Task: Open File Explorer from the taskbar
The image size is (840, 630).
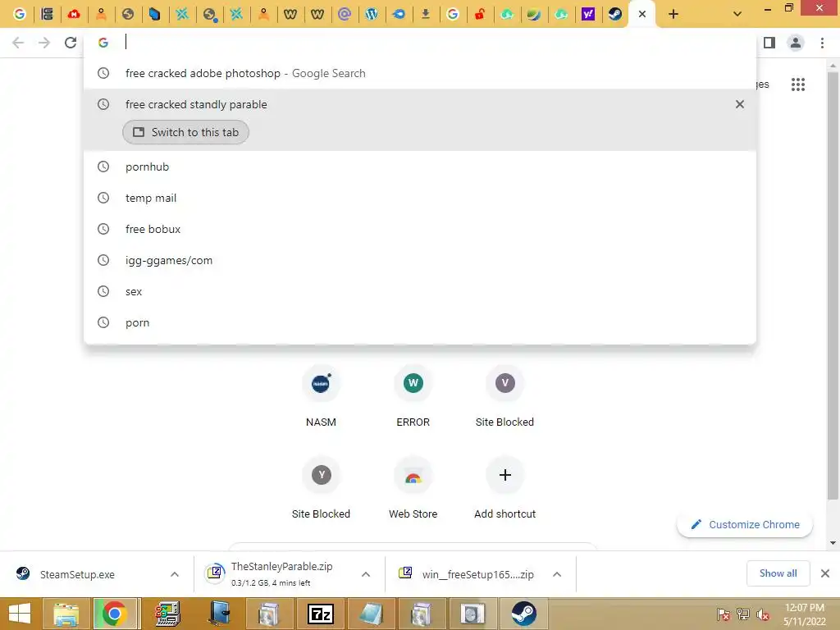Action: (66, 614)
